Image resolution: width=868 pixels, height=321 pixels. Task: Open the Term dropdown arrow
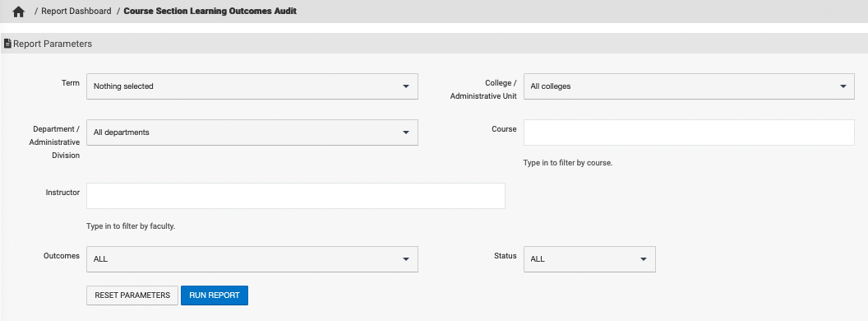[406, 86]
